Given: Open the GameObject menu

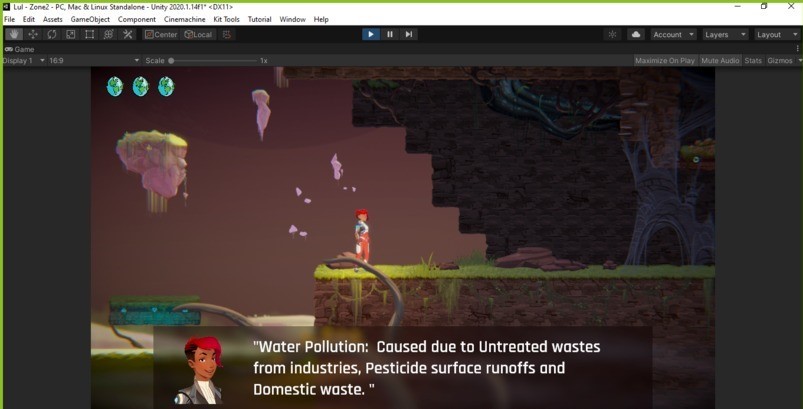Looking at the screenshot, I should click(90, 19).
